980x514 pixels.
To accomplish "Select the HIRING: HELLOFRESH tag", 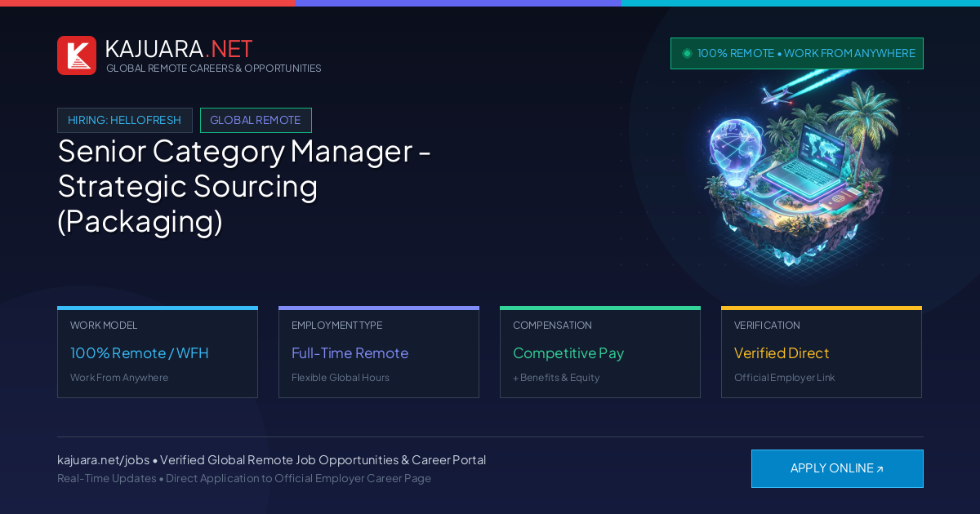I will point(125,120).
